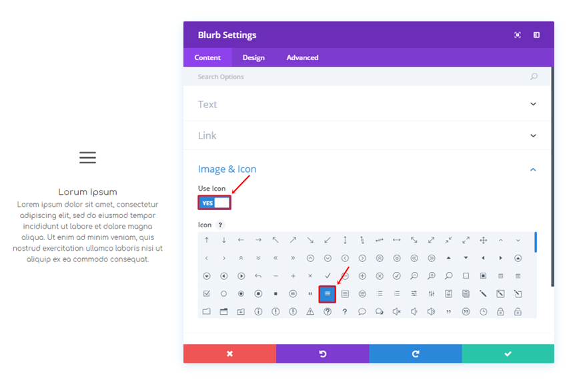Click the split sidebar view icon in header
The width and height of the screenshot is (587, 392).
pos(536,35)
